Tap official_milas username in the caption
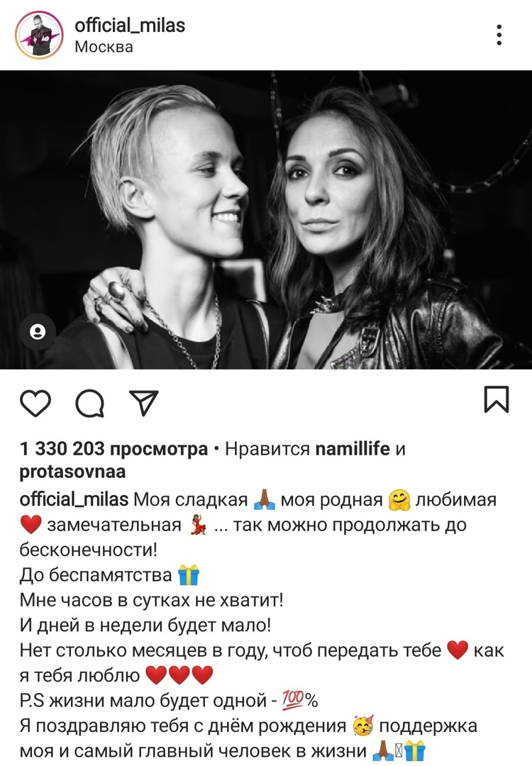 (74, 499)
